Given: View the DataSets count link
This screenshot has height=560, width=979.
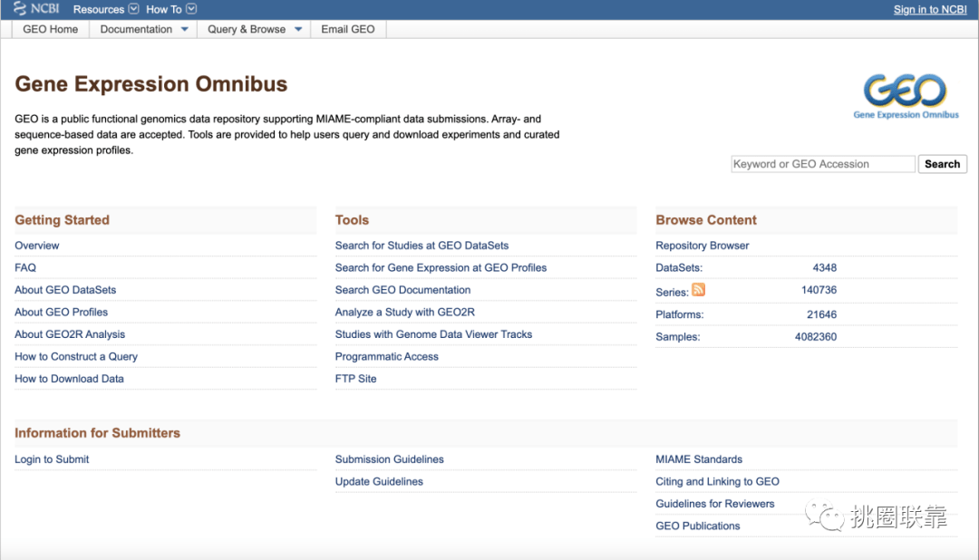Looking at the screenshot, I should [x=824, y=268].
